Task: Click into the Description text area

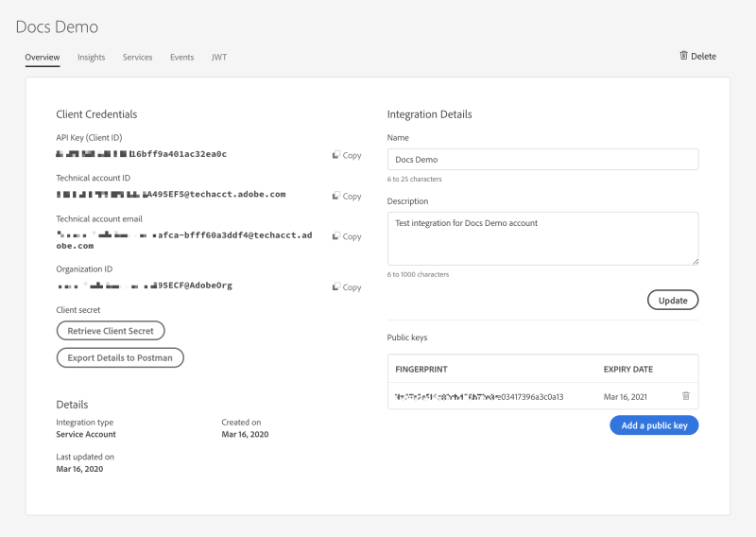Action: click(x=542, y=238)
